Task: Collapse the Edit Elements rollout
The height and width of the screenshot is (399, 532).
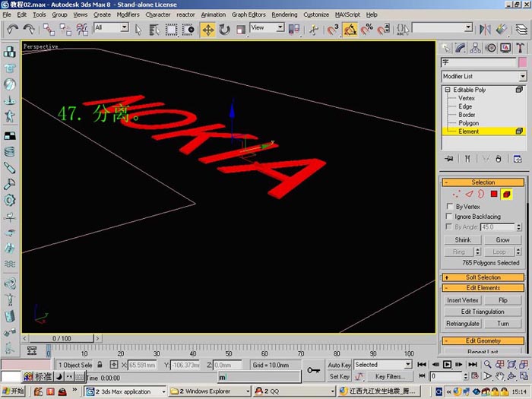Action: 483,288
